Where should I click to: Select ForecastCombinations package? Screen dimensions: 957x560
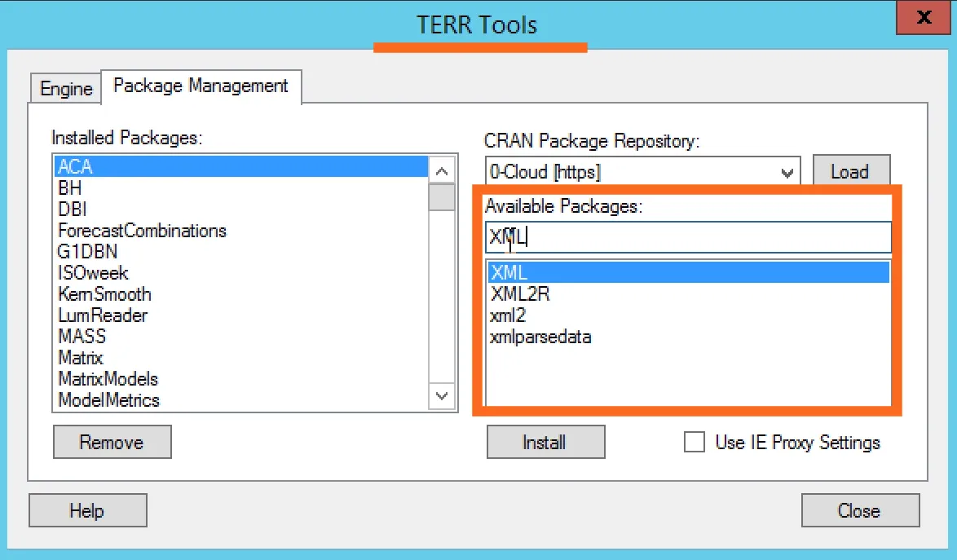[241, 231]
